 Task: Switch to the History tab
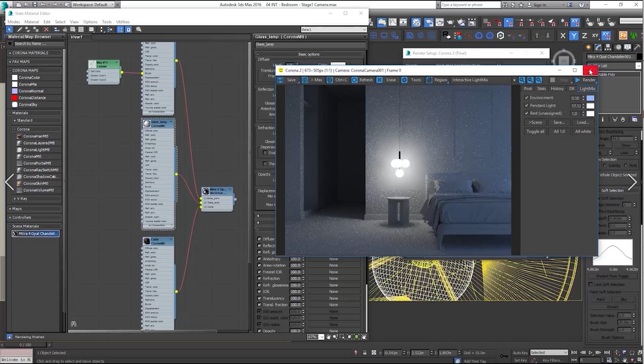pyautogui.click(x=557, y=89)
